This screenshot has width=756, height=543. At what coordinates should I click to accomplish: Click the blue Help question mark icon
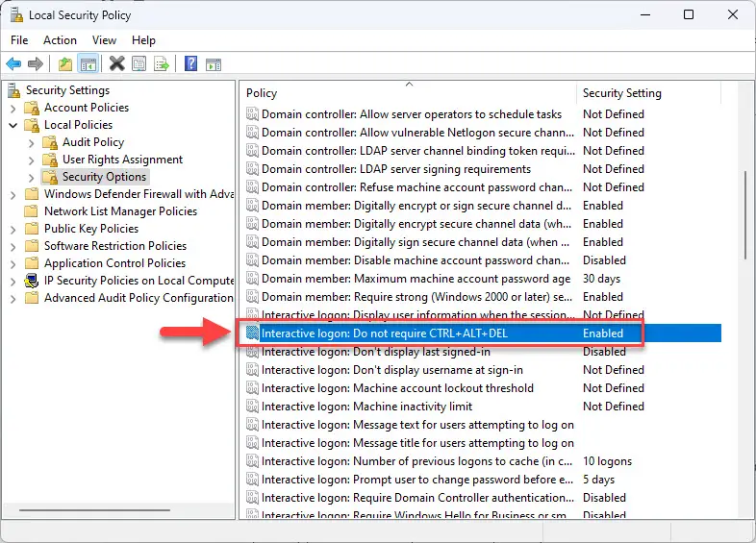pyautogui.click(x=190, y=64)
